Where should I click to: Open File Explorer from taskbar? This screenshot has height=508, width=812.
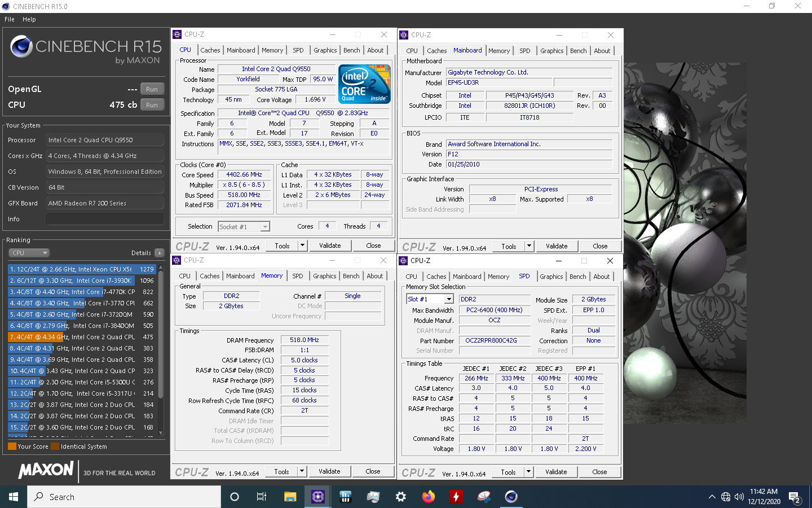pyautogui.click(x=290, y=497)
